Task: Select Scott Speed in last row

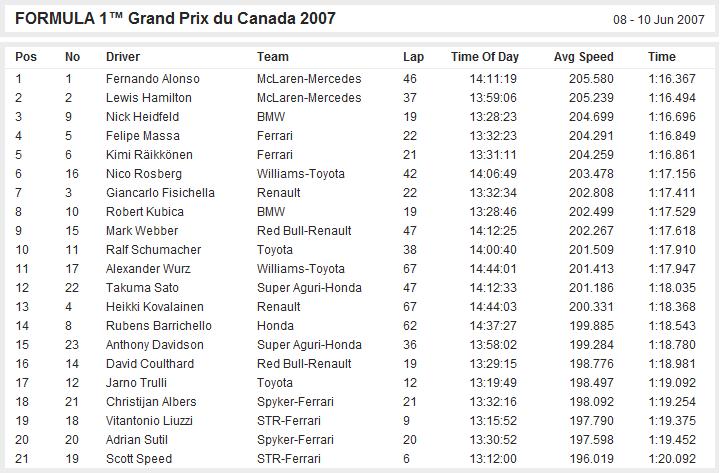Action: pyautogui.click(x=139, y=459)
